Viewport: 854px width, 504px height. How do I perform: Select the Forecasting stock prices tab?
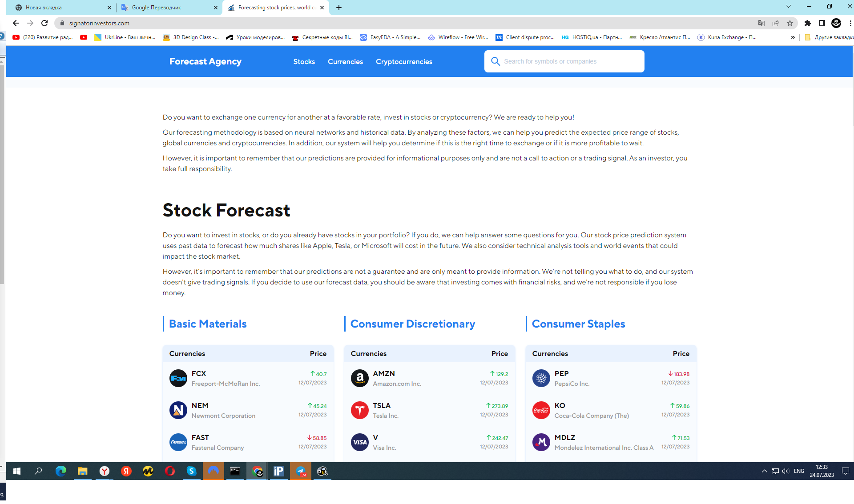point(276,8)
